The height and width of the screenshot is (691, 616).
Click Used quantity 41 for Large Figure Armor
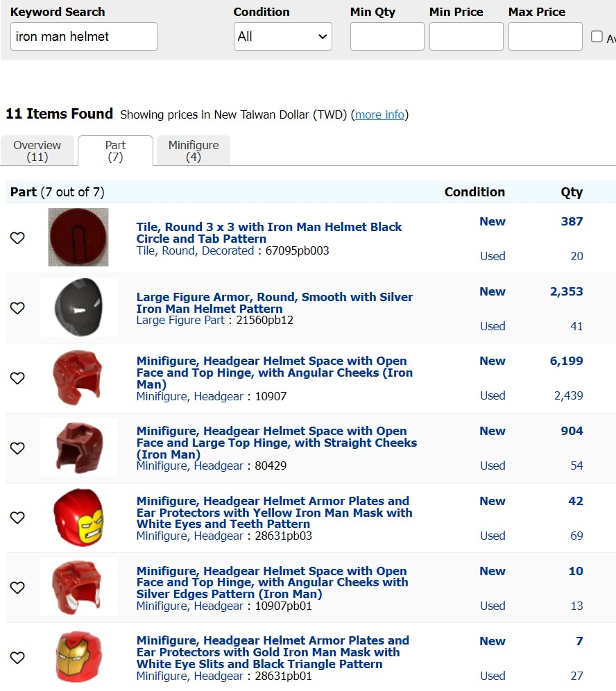pyautogui.click(x=576, y=326)
